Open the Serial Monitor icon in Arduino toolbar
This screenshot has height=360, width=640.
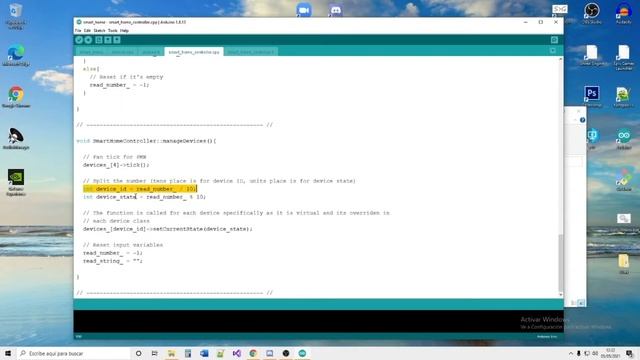tap(554, 40)
